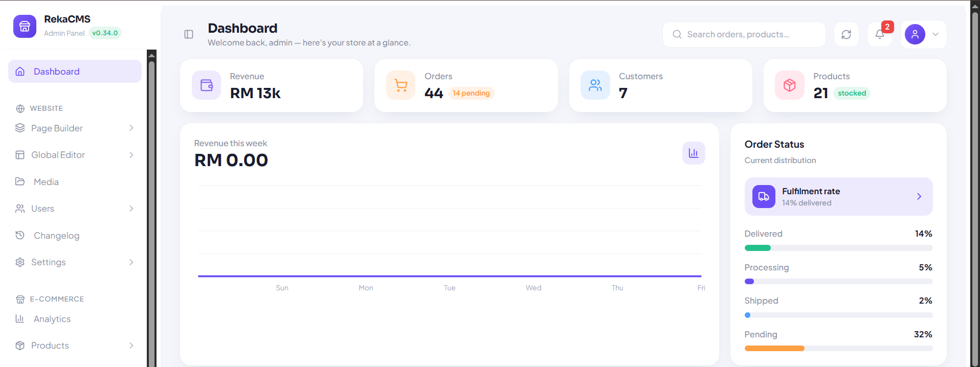Viewport: 980px width, 367px height.
Task: Click the Orders shopping cart icon
Action: click(401, 85)
